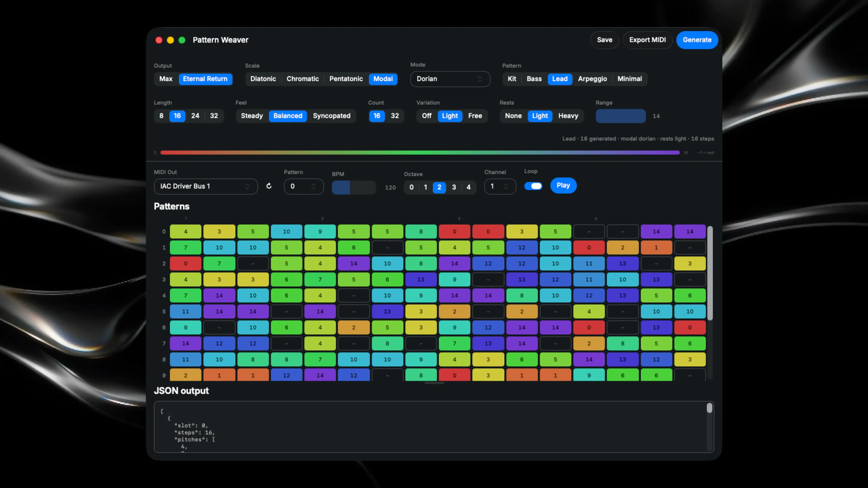The image size is (868, 488).
Task: Click the JSON output text area
Action: pyautogui.click(x=434, y=427)
